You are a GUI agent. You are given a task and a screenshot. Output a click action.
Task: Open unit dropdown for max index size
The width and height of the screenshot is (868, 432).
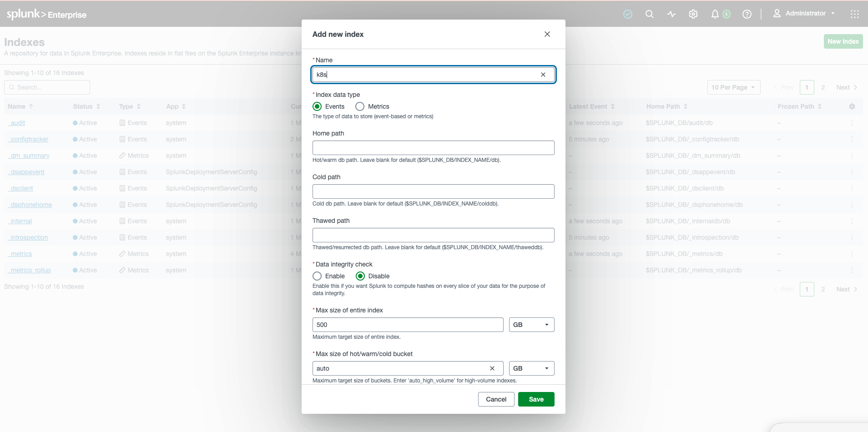coord(531,325)
